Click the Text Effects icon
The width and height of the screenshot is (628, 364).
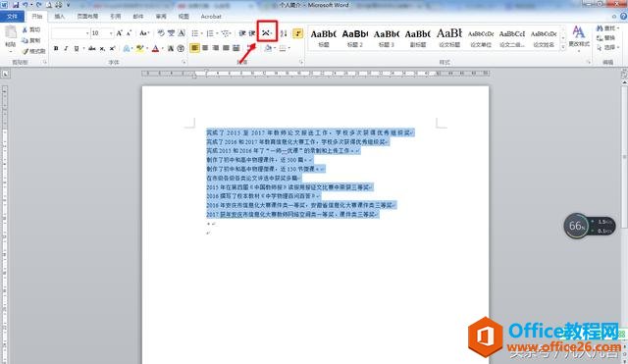[x=127, y=48]
